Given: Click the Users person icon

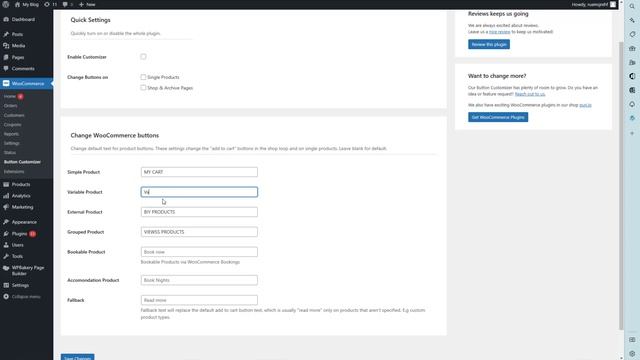Looking at the screenshot, I should (6, 245).
